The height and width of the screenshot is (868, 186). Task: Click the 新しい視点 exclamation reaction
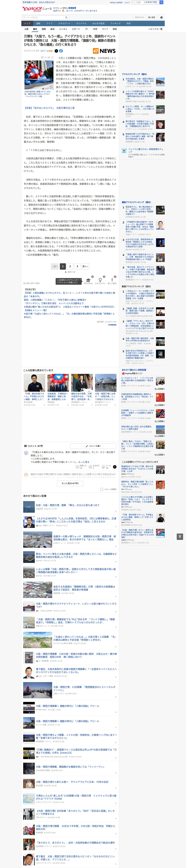(112, 281)
